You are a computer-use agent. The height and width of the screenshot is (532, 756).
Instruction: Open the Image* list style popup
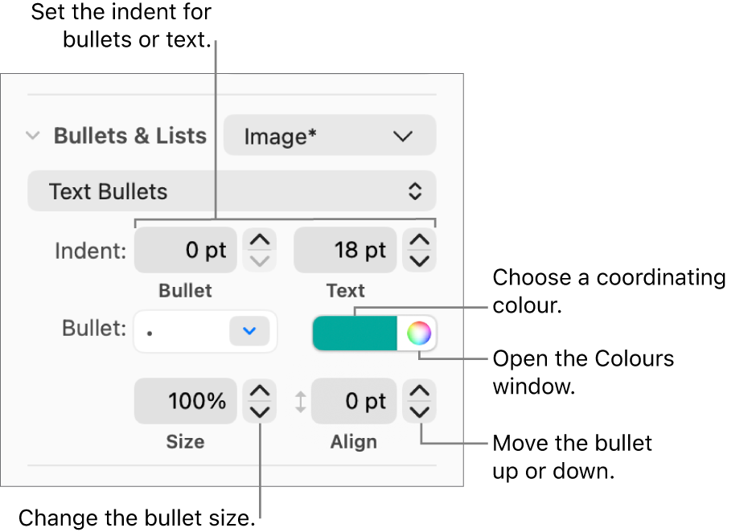click(x=329, y=135)
